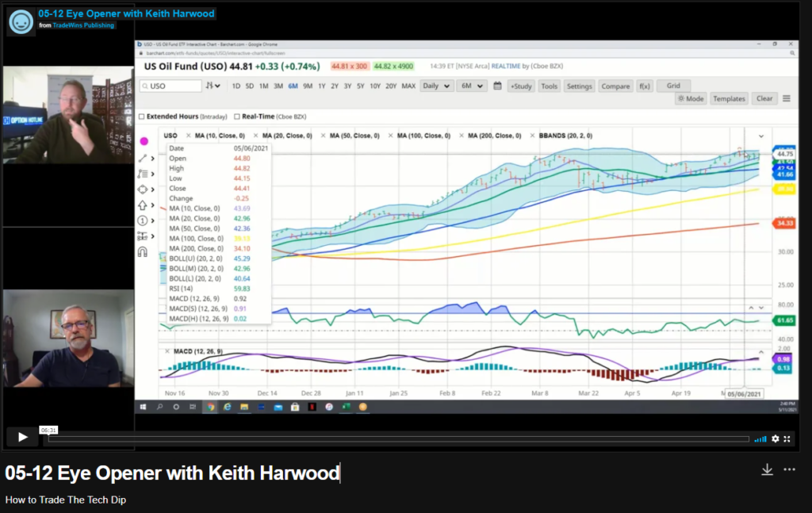Image resolution: width=812 pixels, height=513 pixels.
Task: Remove the MA (20, Close, 0) study
Action: [x=255, y=136]
